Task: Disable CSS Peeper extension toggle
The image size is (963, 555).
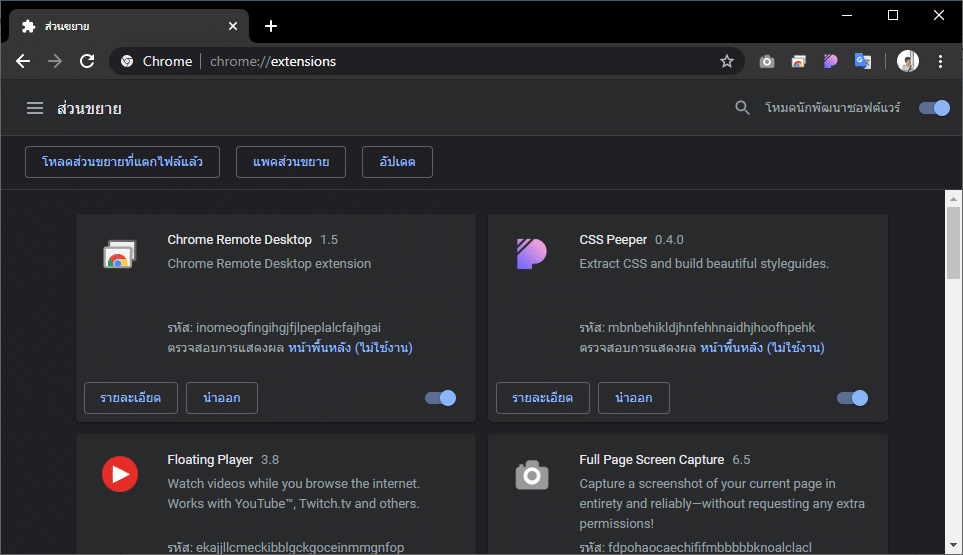Action: pos(852,398)
